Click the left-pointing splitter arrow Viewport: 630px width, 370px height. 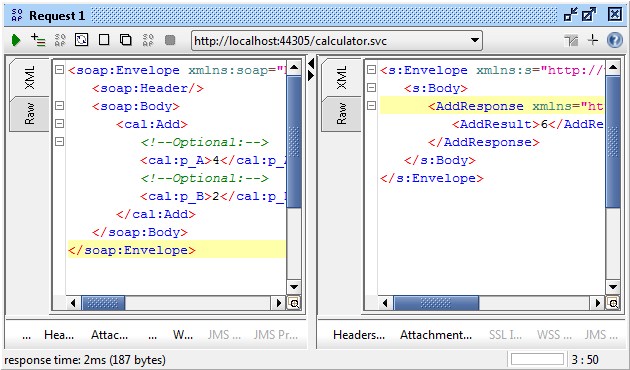tap(311, 63)
